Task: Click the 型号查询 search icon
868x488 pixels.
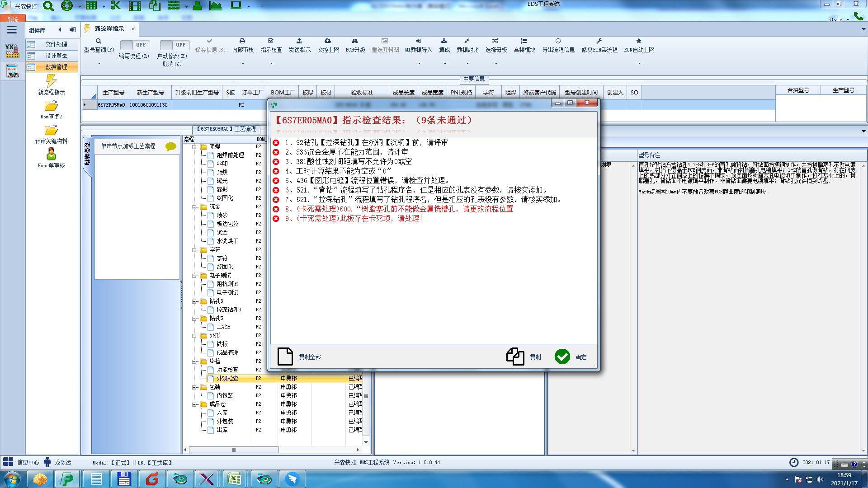Action: click(99, 41)
